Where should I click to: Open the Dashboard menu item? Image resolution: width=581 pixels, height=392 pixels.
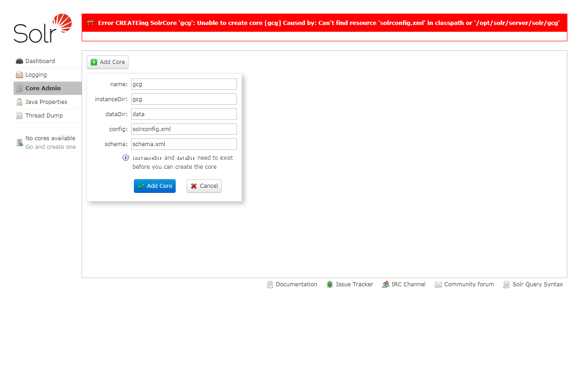(x=48, y=61)
